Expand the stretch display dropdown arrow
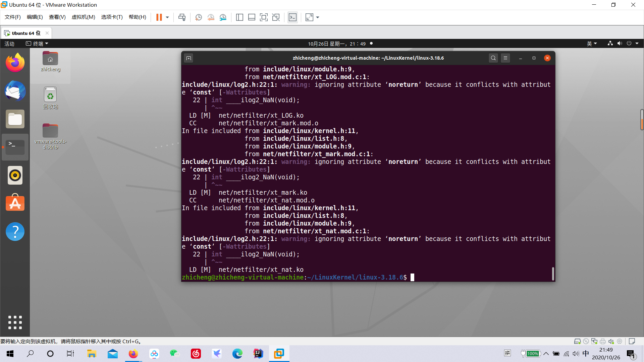The image size is (644, 362). point(318,17)
